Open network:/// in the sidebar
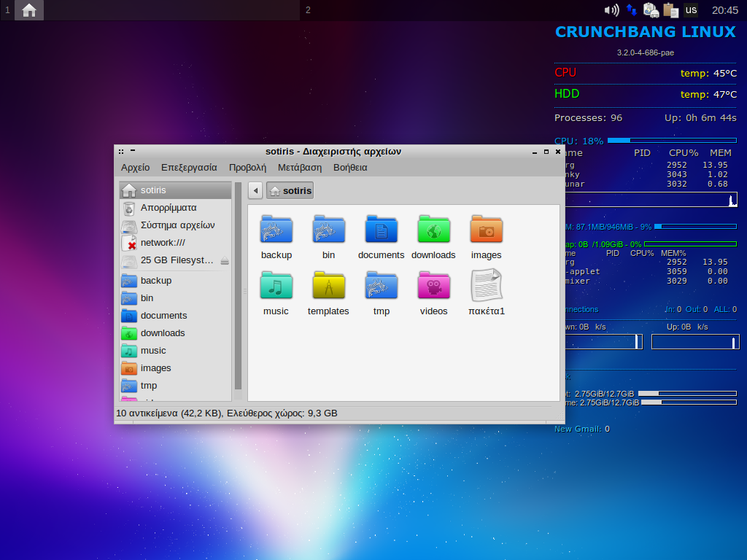Image resolution: width=747 pixels, height=560 pixels. tap(175, 243)
